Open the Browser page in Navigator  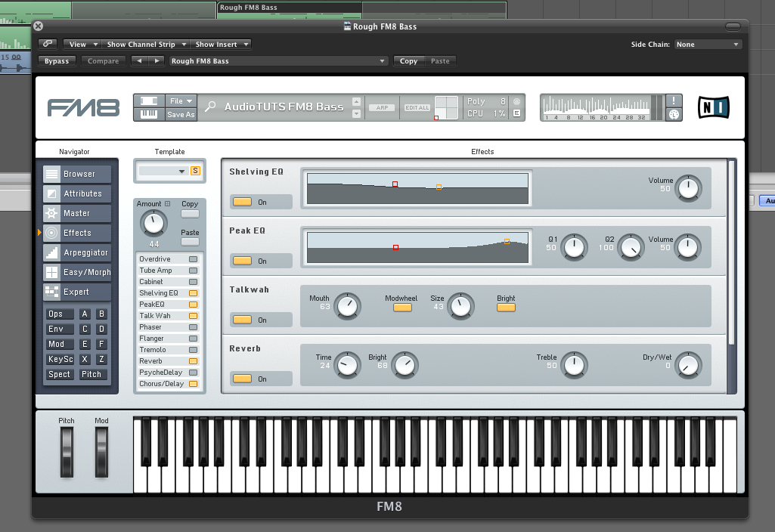tap(77, 174)
